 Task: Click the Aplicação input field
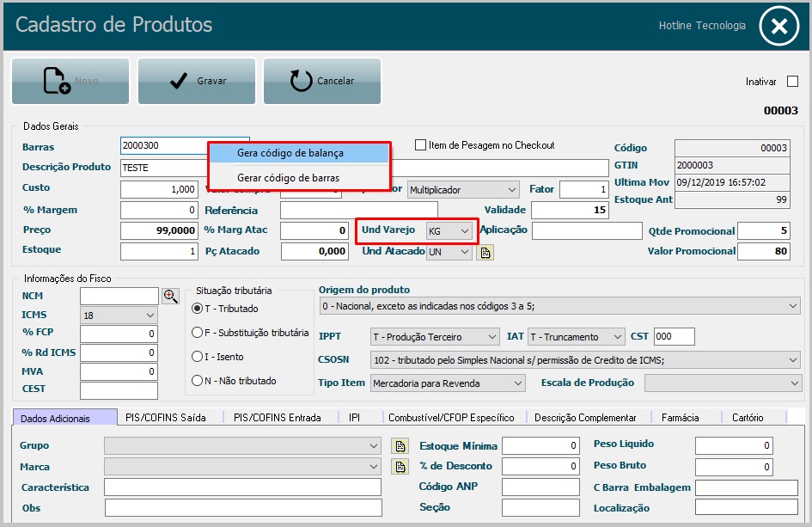pyautogui.click(x=587, y=231)
